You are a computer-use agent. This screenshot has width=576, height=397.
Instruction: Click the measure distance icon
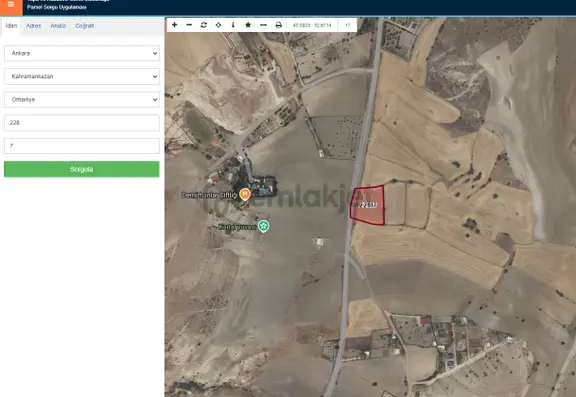click(x=263, y=25)
